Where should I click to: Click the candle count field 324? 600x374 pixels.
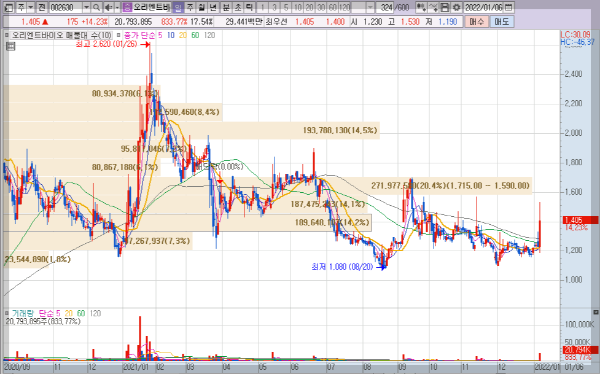pyautogui.click(x=385, y=7)
